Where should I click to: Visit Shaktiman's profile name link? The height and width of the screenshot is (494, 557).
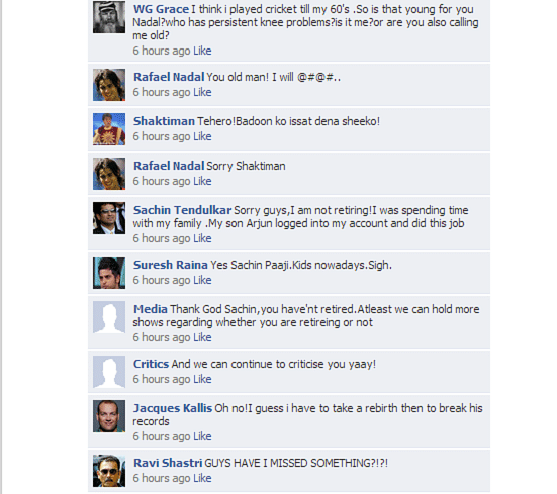pos(164,121)
